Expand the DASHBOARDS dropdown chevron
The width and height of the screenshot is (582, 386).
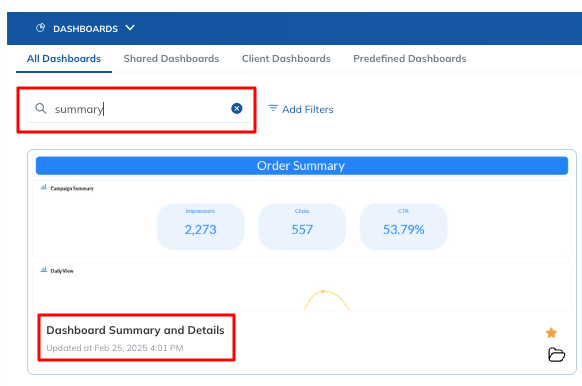click(x=130, y=28)
